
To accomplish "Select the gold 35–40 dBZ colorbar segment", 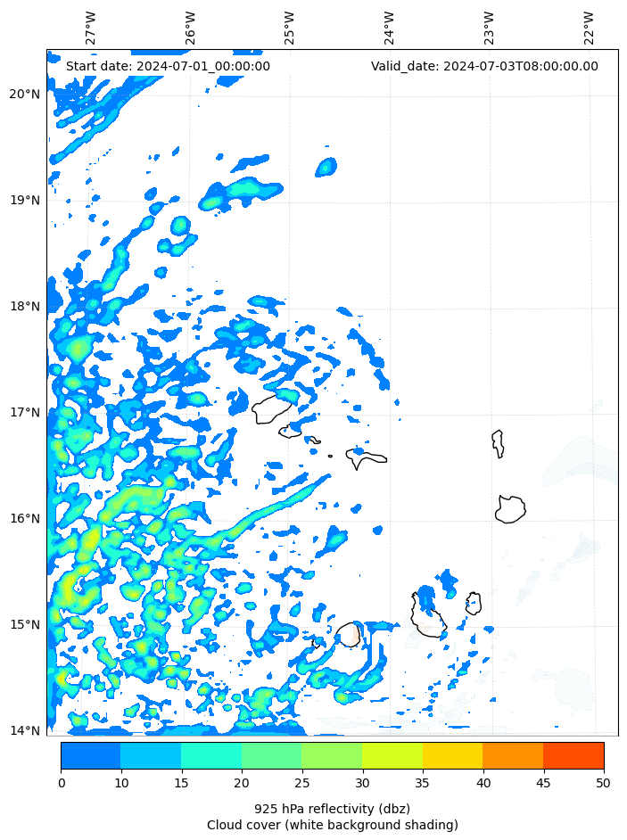I will pyautogui.click(x=452, y=755).
